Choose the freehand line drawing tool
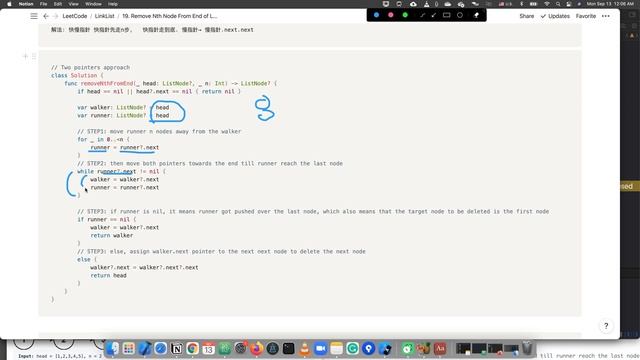The width and height of the screenshot is (640, 360). [422, 15]
